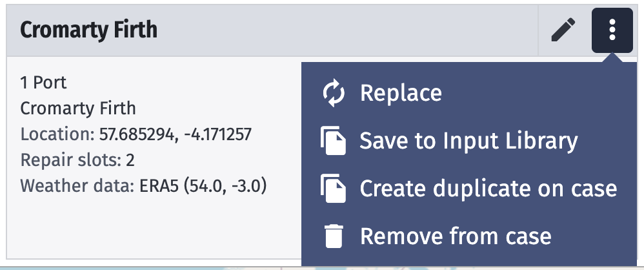Click the Location coordinates 57.685294, -4.171257
The height and width of the screenshot is (270, 644).
pos(176,134)
